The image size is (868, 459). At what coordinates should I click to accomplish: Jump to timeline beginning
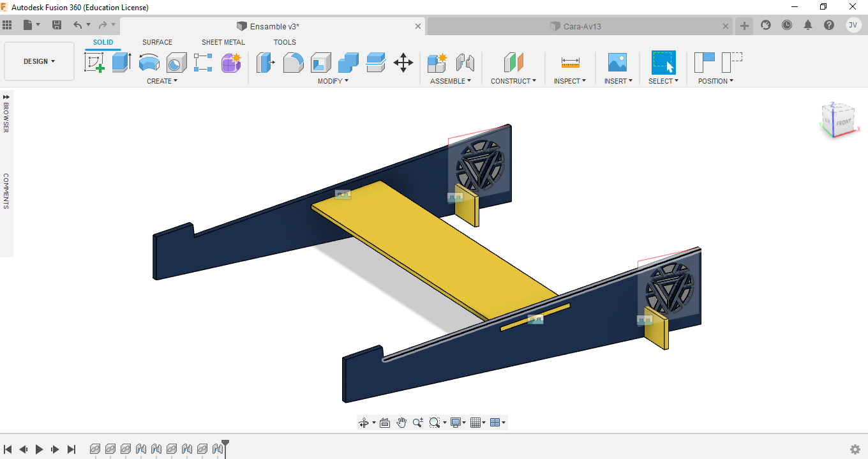click(x=8, y=449)
